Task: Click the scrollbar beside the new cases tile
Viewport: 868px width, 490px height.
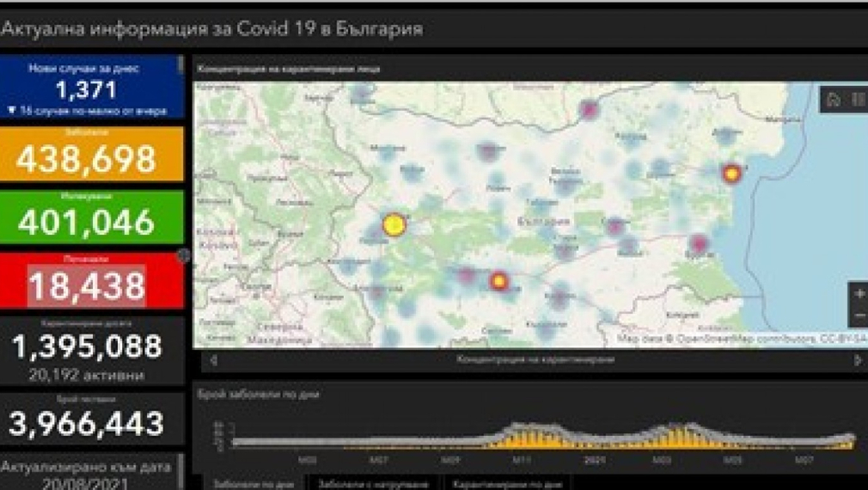Action: coord(180,64)
